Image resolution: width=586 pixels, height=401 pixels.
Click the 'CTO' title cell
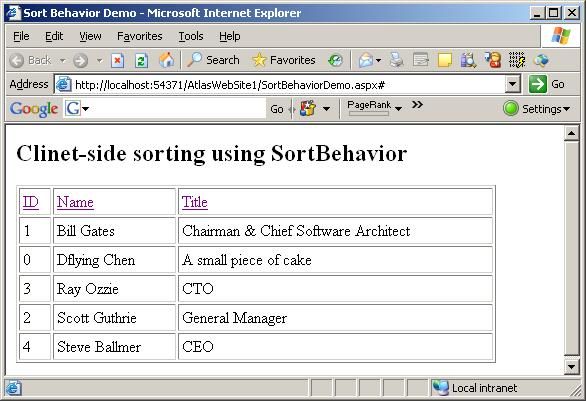click(335, 289)
